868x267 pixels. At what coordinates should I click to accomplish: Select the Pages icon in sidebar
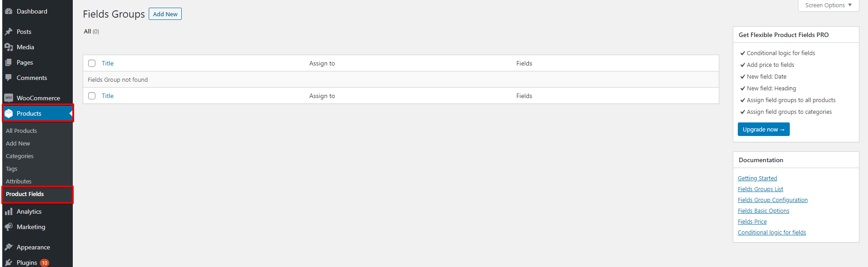pyautogui.click(x=9, y=62)
